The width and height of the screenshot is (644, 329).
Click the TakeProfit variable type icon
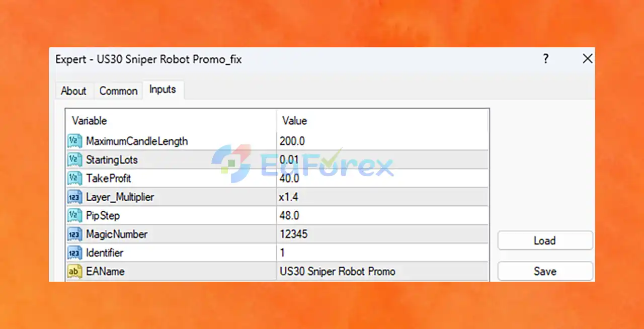click(x=74, y=179)
